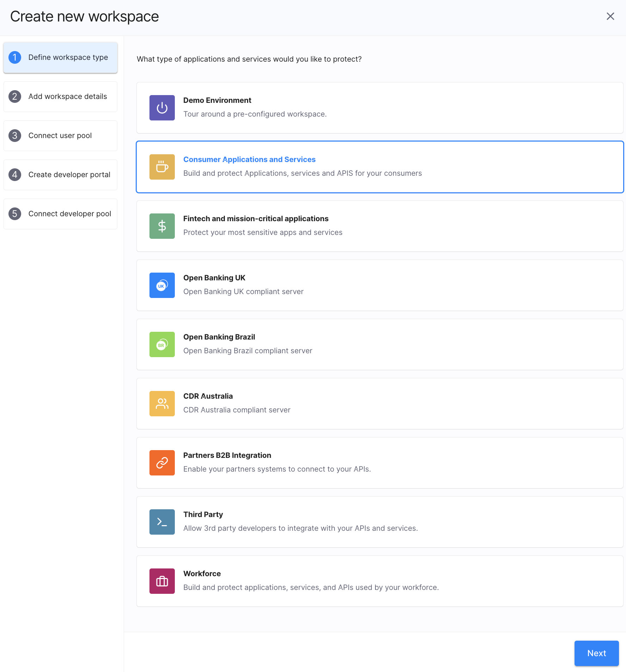Click the Open Banking Brazil BR icon
The height and width of the screenshot is (672, 626).
click(162, 344)
